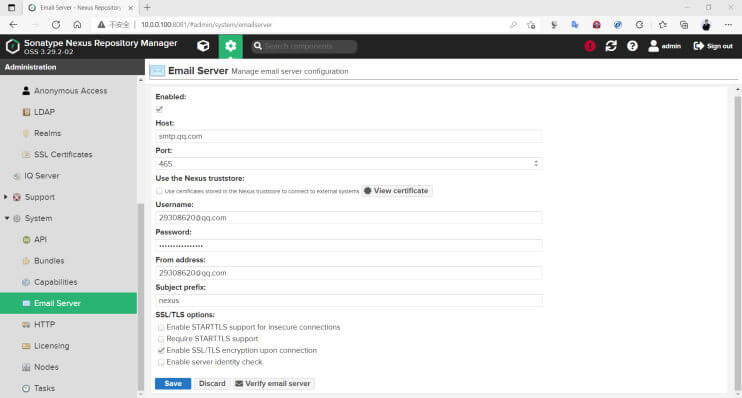Open browser collections icon

pos(684,25)
